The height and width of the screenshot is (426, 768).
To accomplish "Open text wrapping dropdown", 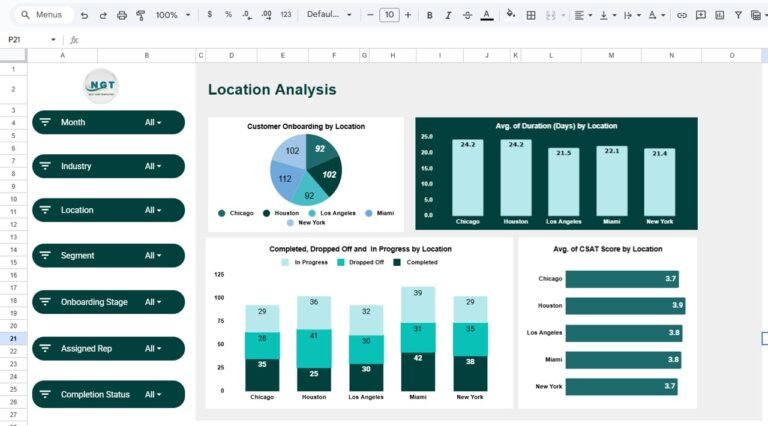I will point(632,15).
